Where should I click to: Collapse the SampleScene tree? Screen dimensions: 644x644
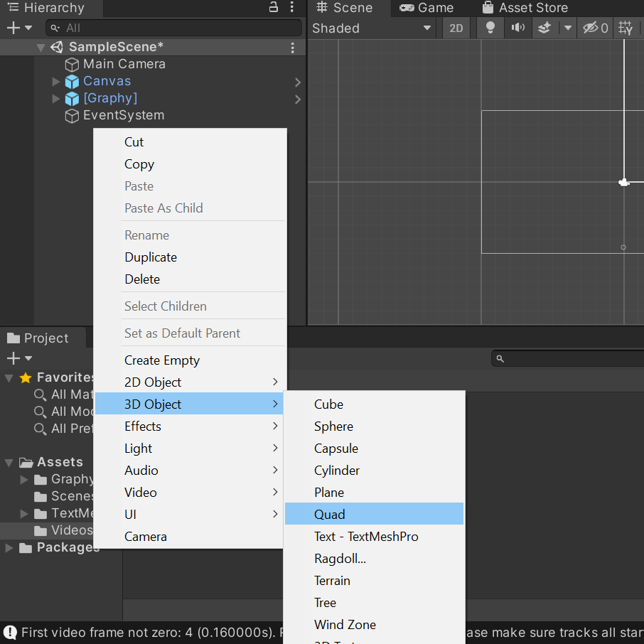click(x=41, y=47)
